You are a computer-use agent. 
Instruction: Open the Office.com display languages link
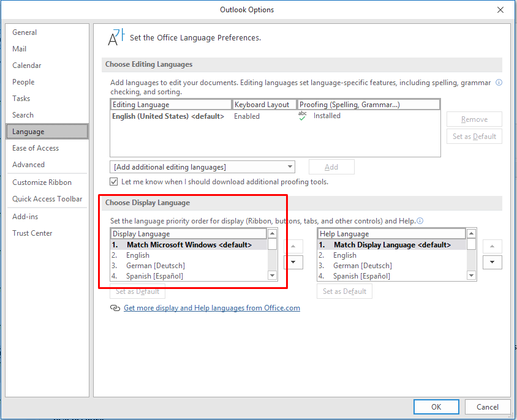click(211, 308)
